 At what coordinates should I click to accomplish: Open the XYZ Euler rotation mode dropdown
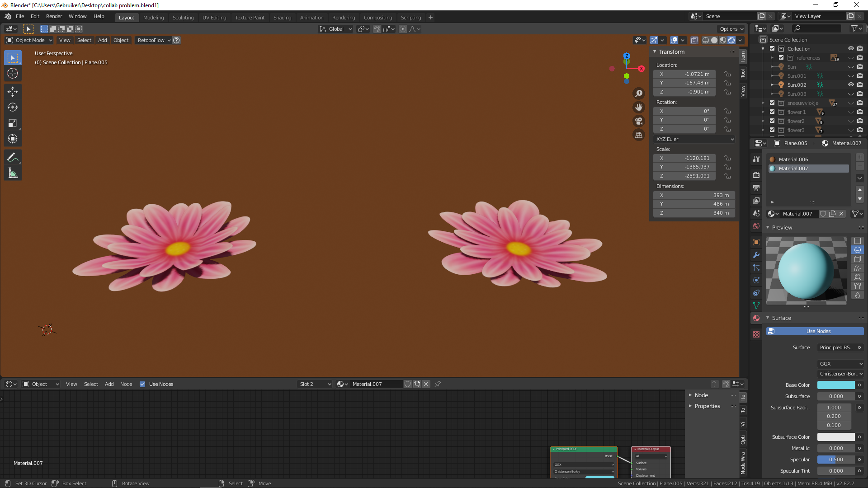tap(694, 139)
